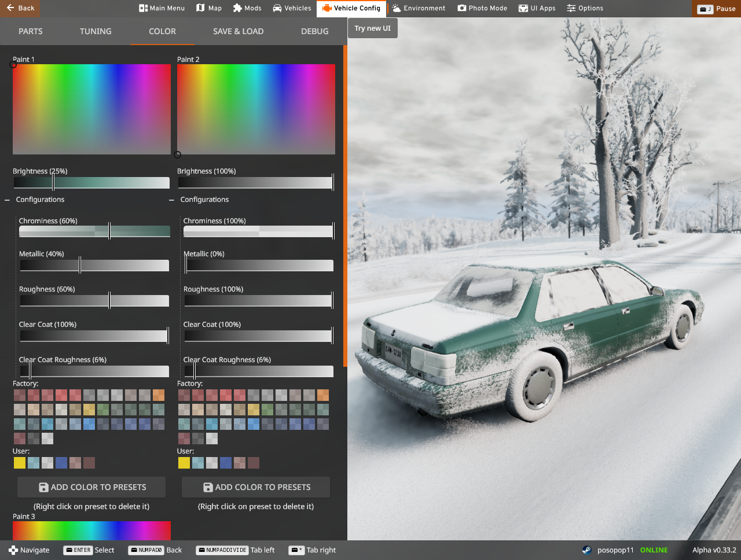Screen dimensions: 741x560
Task: Adjust Paint 2 Clear Coat (100%) slider
Action: [259, 336]
